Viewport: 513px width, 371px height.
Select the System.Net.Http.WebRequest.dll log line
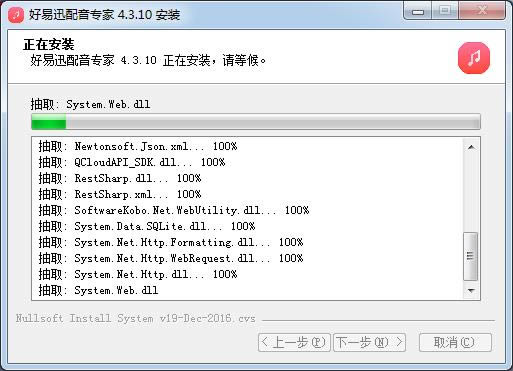click(171, 258)
